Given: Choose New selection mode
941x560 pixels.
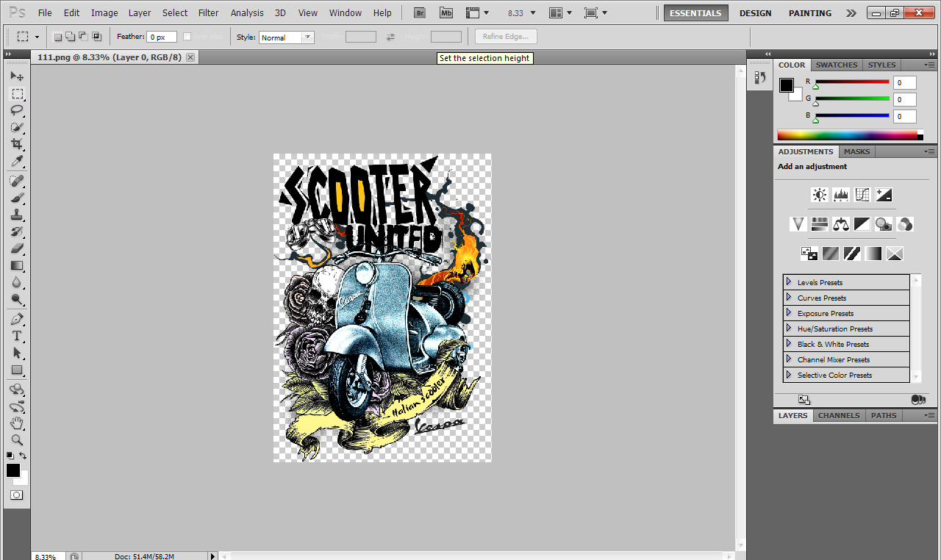Looking at the screenshot, I should pyautogui.click(x=58, y=37).
